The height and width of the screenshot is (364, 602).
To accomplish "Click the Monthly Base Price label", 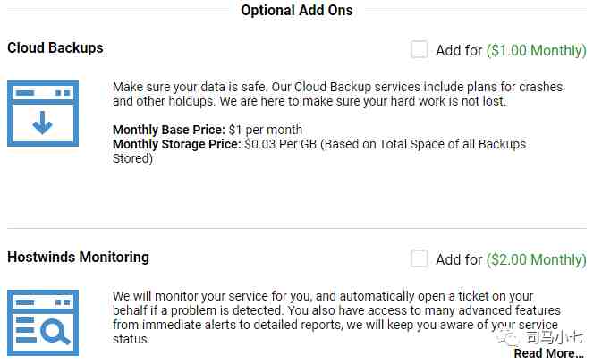I will point(169,130).
